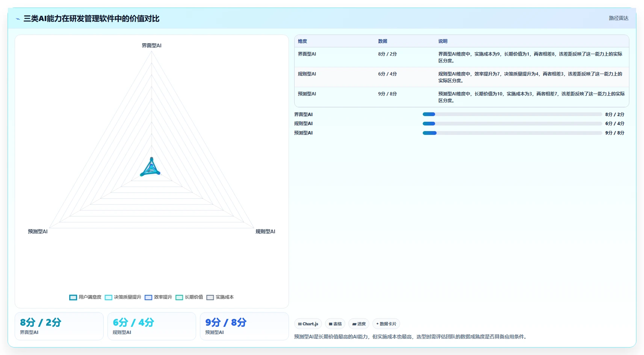Click the 界面型AI progress bar
The height and width of the screenshot is (355, 644).
(512, 114)
